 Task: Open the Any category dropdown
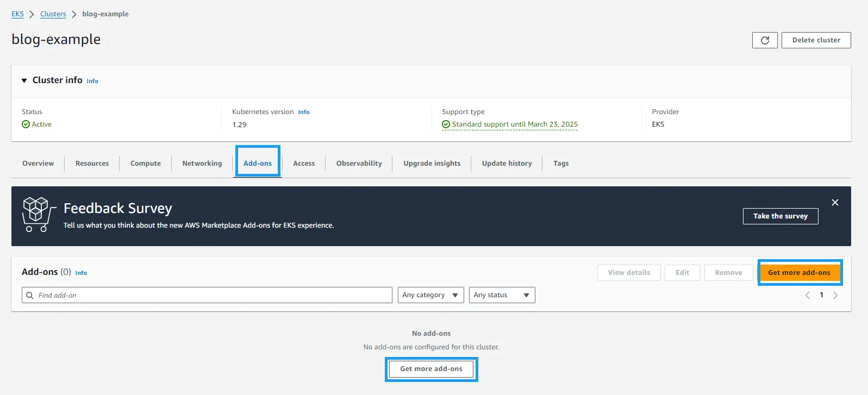pos(430,295)
